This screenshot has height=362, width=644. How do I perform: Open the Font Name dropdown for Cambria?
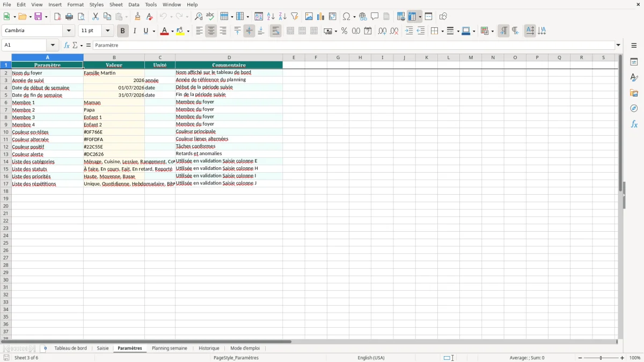(x=69, y=31)
